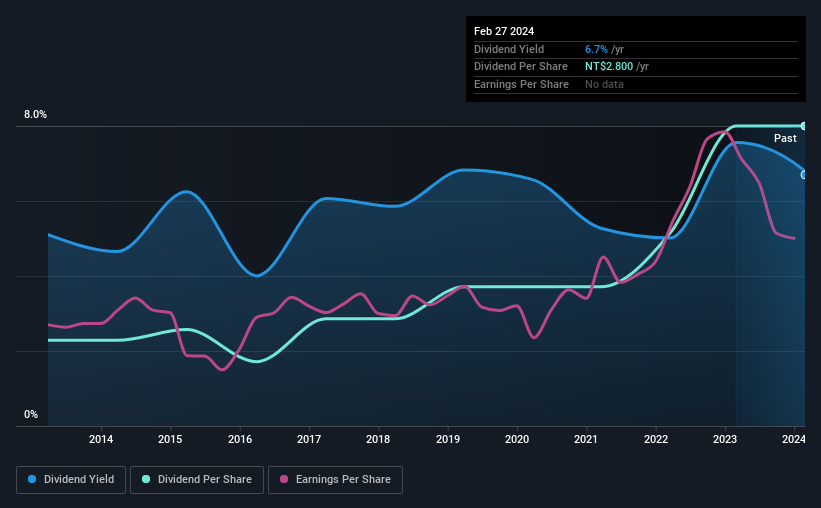Toggle the Earnings Per Share legend series
Viewport: 821px width, 508px height.
pos(335,480)
